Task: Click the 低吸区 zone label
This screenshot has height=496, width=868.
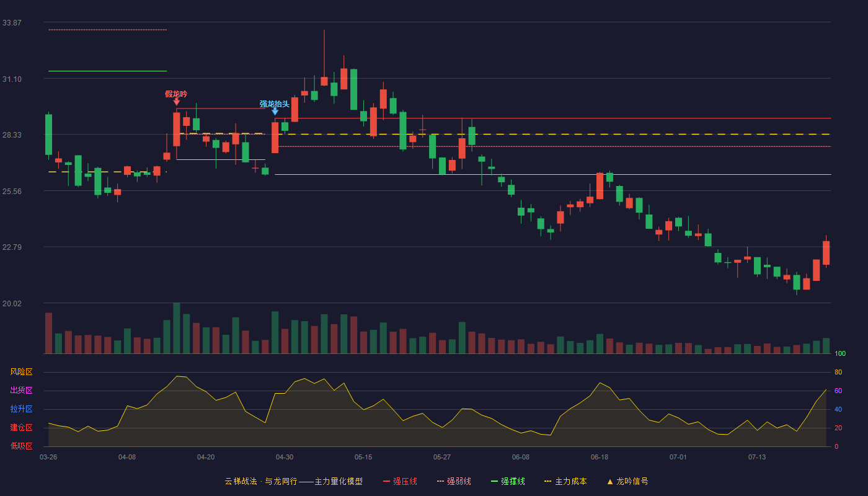Action: click(21, 446)
